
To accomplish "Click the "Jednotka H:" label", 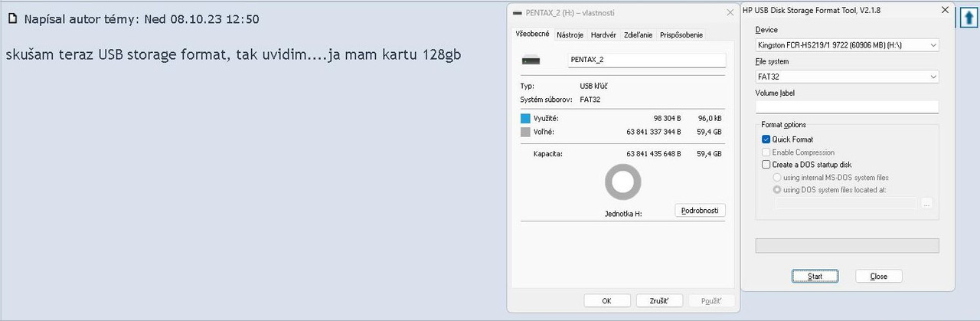I will pos(623,215).
